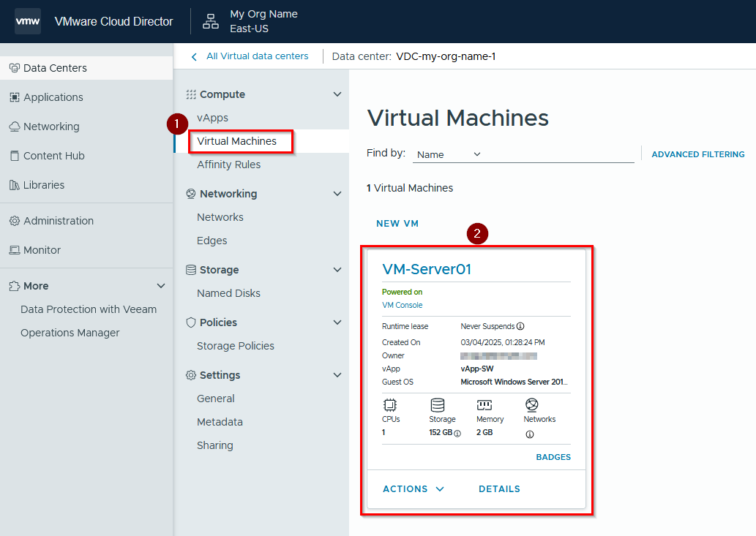Click BADGES on VM card
This screenshot has height=536, width=756.
(553, 457)
